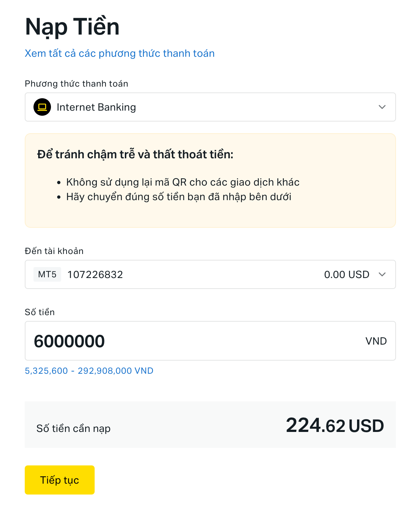Click the 224.62 USD converted total
This screenshot has height=524, width=420.
[x=335, y=425]
